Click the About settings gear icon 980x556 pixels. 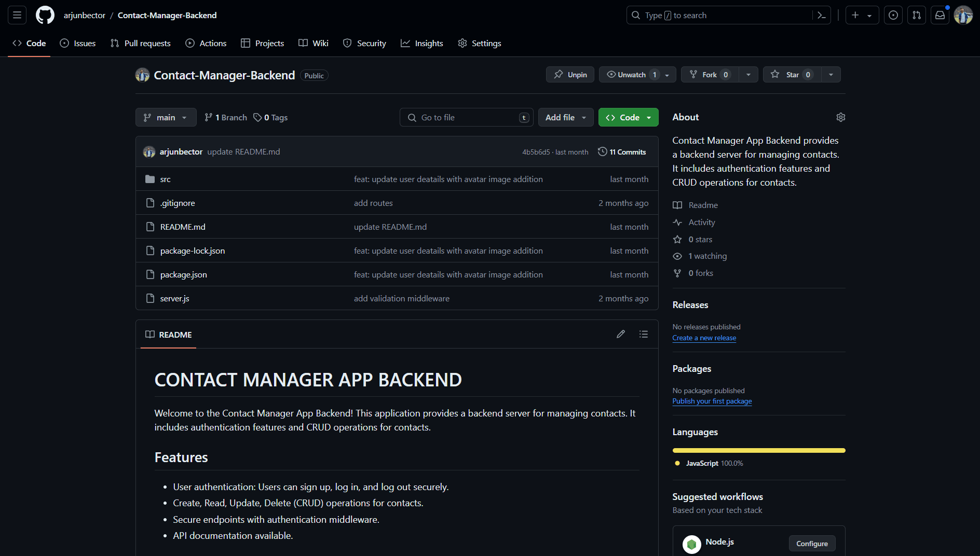pyautogui.click(x=840, y=117)
